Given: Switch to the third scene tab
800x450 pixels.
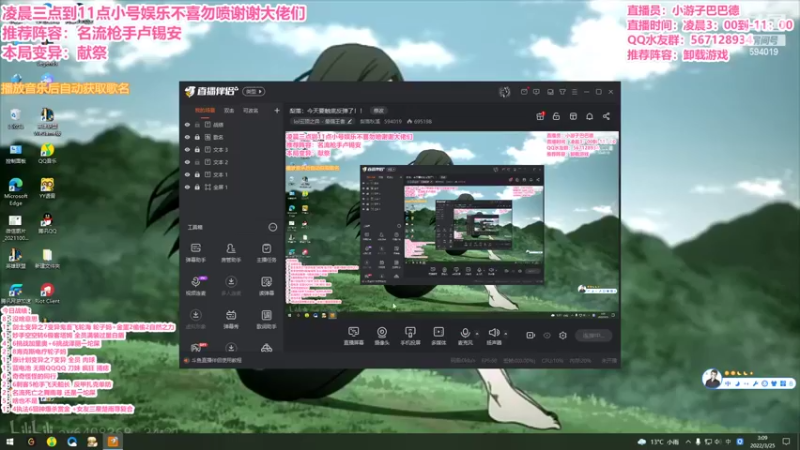Looking at the screenshot, I should 251,110.
